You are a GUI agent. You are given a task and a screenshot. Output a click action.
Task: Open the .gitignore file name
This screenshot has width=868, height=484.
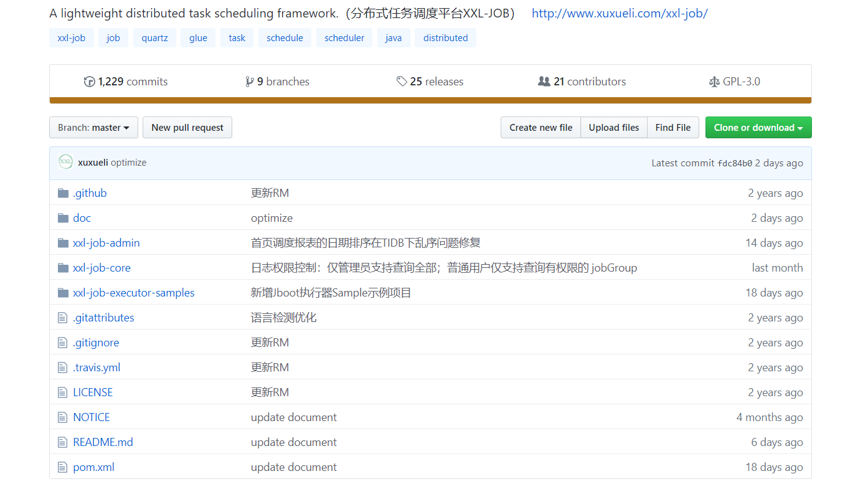pos(96,343)
